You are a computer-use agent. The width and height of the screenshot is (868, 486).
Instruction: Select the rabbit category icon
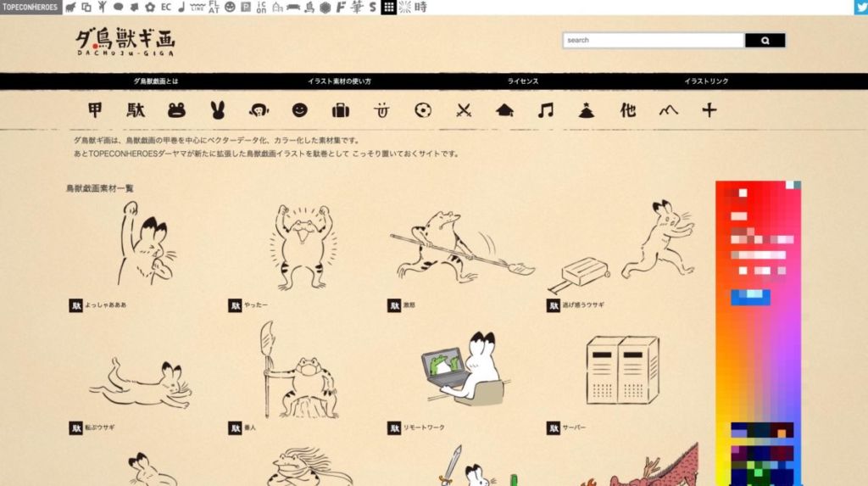click(218, 110)
